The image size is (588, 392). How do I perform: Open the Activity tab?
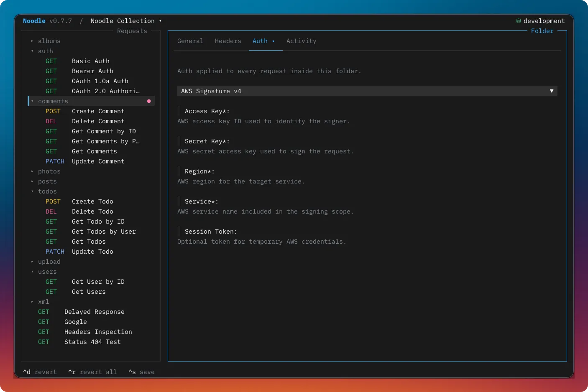(302, 41)
